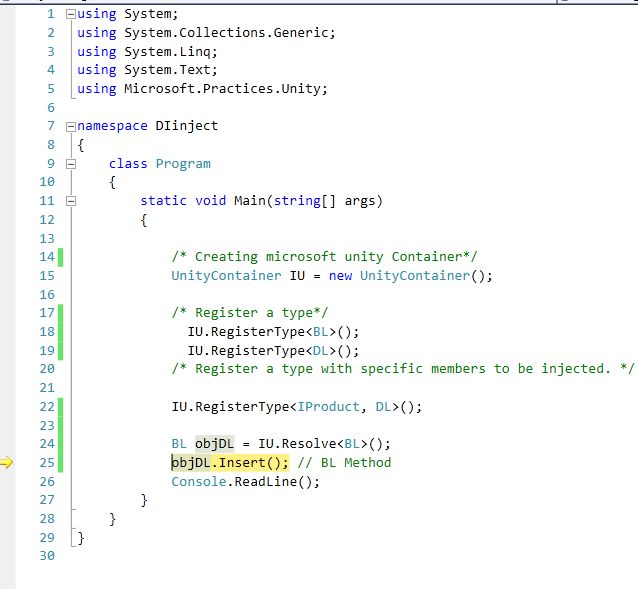This screenshot has width=638, height=589.
Task: Click 'using System;' on line 1
Action: click(128, 14)
